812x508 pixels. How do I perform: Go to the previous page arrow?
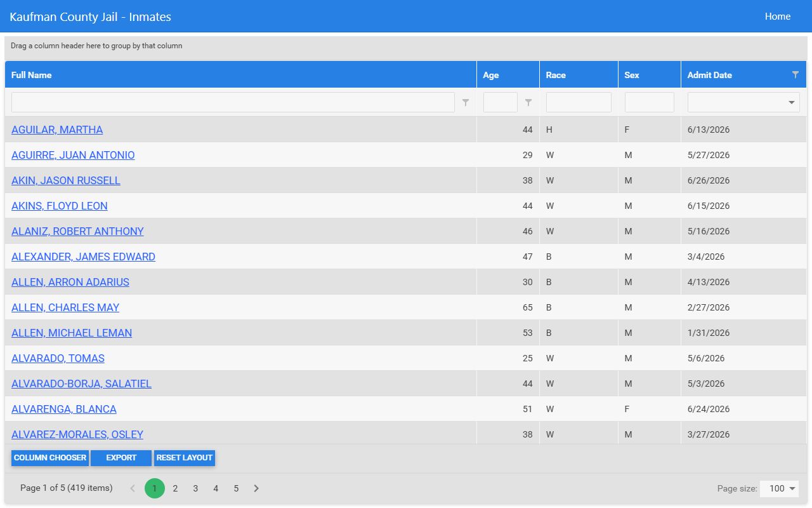pos(133,488)
